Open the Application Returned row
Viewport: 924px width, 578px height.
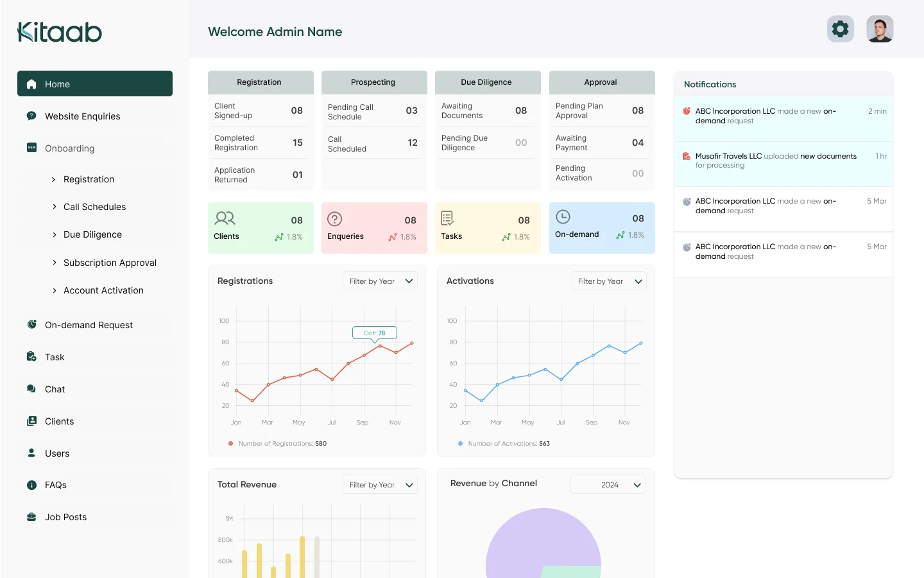click(x=261, y=175)
